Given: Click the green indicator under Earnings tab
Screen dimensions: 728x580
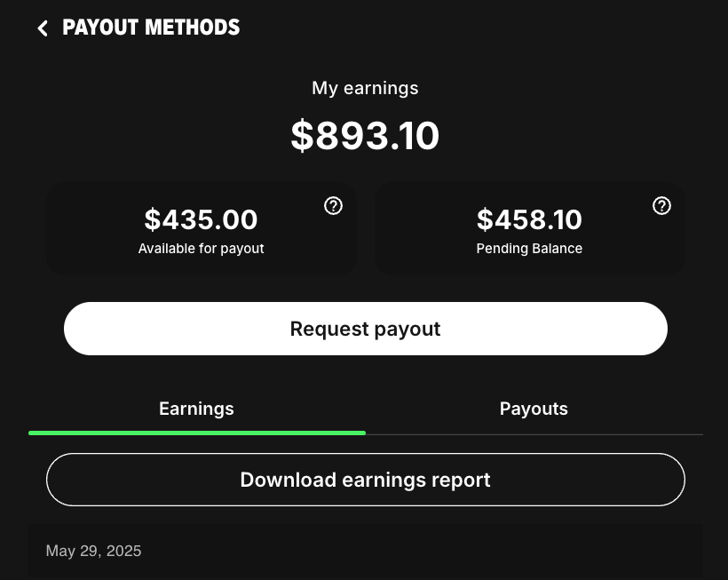Looking at the screenshot, I should pyautogui.click(x=196, y=433).
